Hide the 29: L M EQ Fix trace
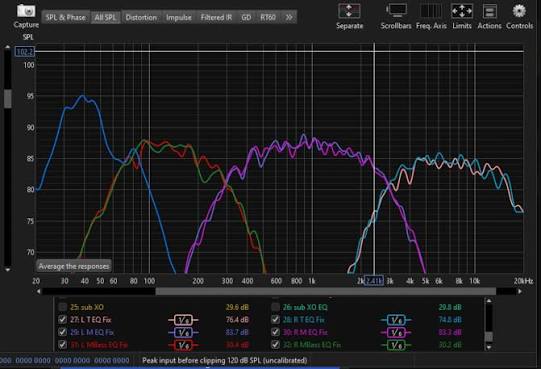The height and width of the screenshot is (369, 541). 62,332
